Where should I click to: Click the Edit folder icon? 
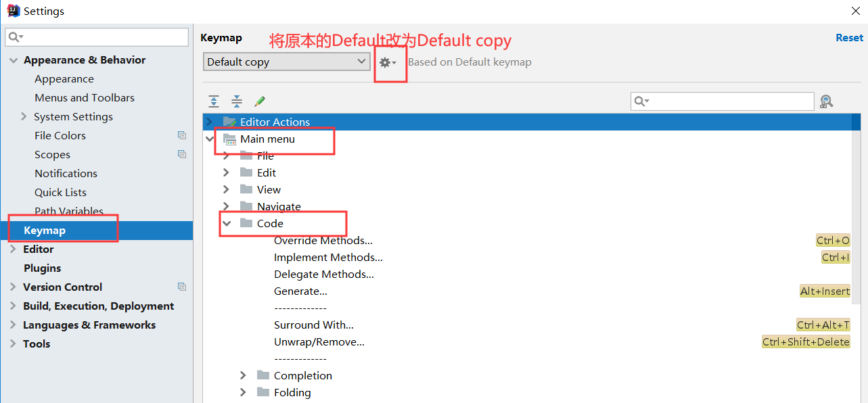[246, 172]
